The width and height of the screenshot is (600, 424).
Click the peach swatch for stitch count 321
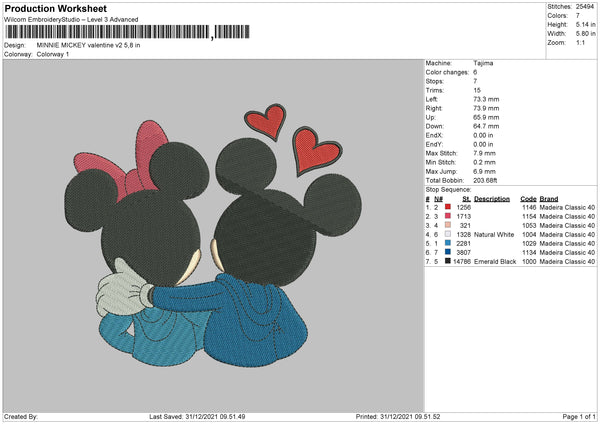[x=447, y=225]
